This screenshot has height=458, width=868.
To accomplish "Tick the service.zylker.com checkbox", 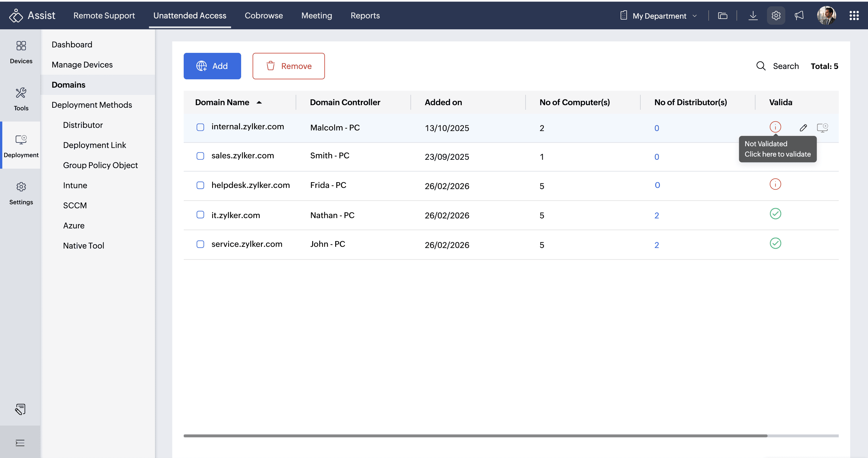I will click(x=200, y=244).
